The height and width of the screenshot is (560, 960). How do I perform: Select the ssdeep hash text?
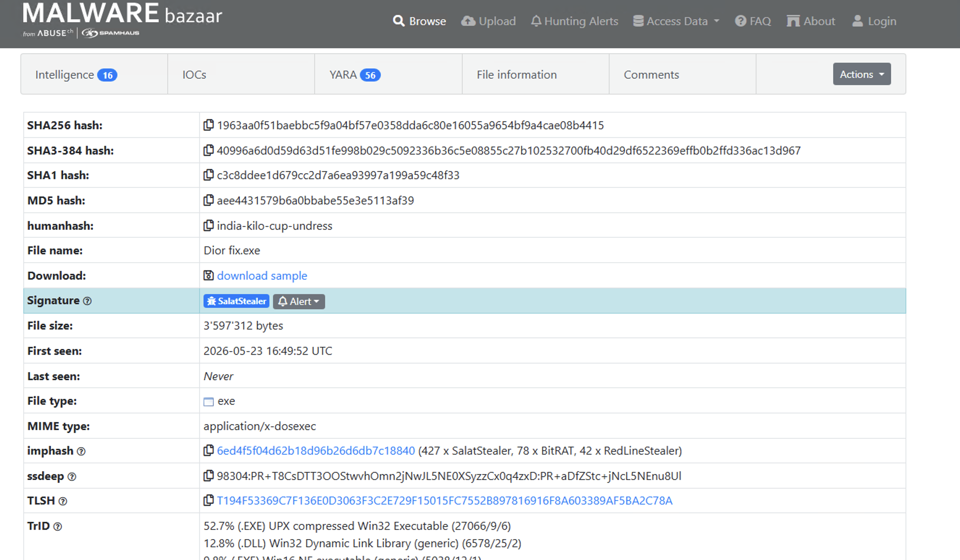click(x=449, y=476)
